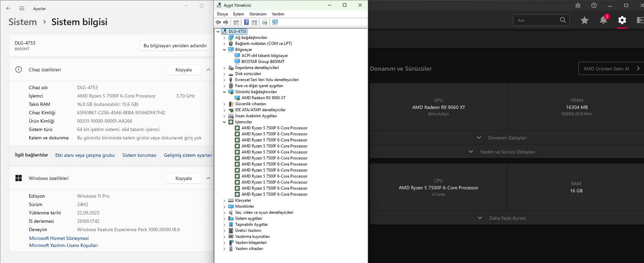Viewport: 644px width, 263px height.
Task: Collapse the Cihaz özellikleri section chevron
Action: [208, 70]
